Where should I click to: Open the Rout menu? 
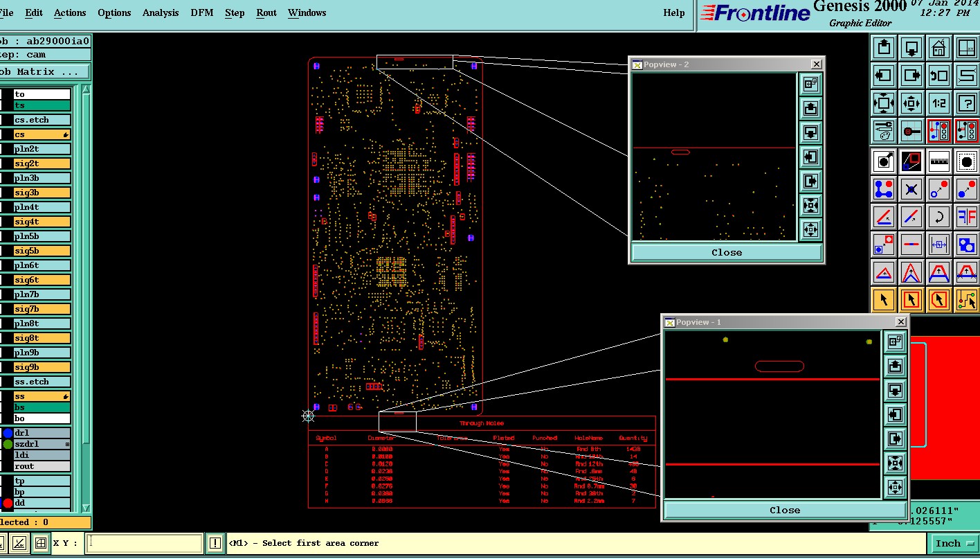point(266,12)
